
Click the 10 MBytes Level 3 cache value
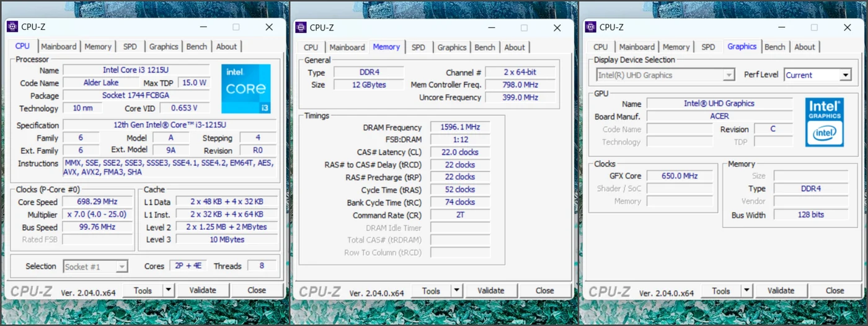tap(227, 240)
